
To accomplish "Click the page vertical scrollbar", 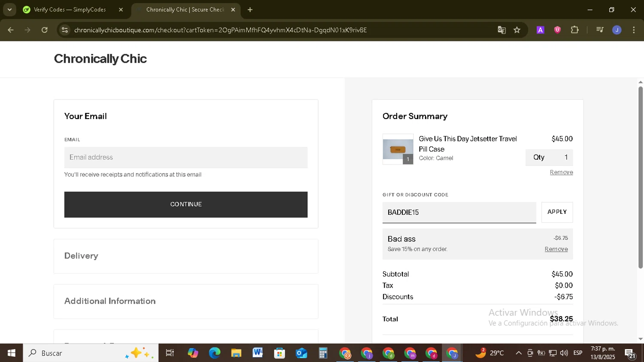I will [x=640, y=177].
